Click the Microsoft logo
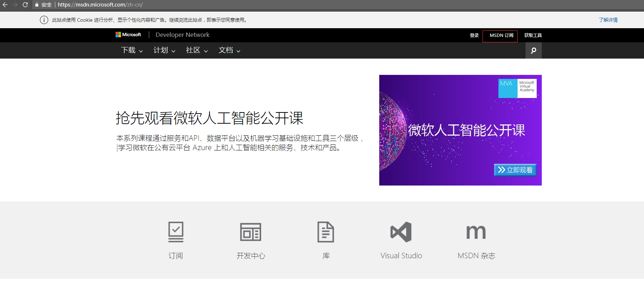 128,35
